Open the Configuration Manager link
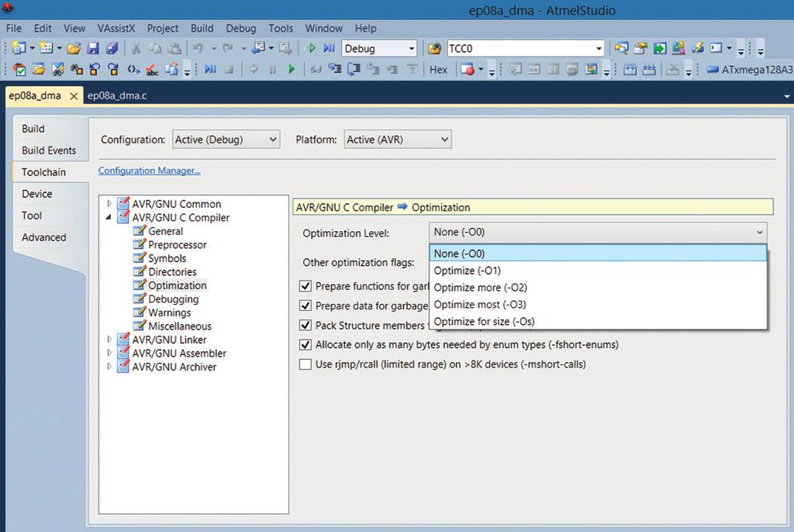This screenshot has height=532, width=794. 150,171
